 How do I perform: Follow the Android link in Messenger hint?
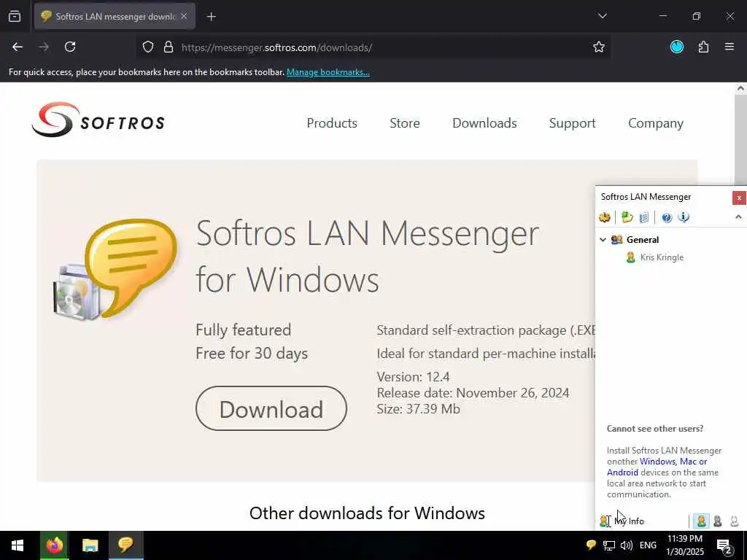pos(622,472)
